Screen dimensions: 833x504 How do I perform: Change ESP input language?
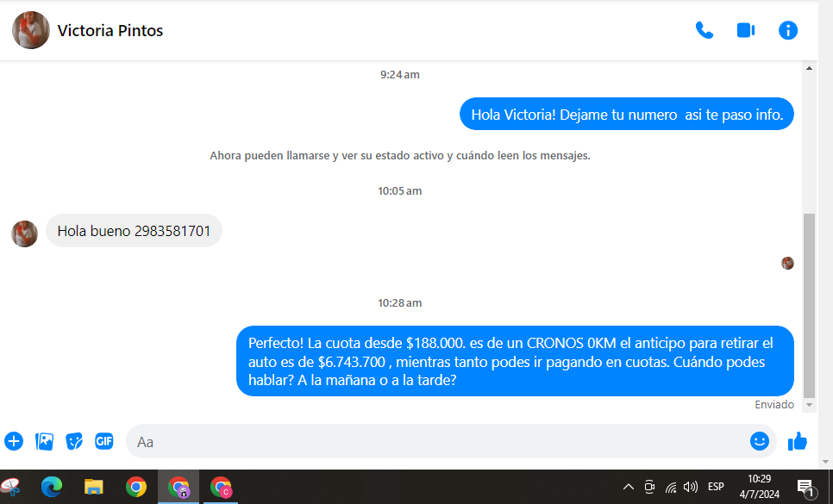point(716,487)
